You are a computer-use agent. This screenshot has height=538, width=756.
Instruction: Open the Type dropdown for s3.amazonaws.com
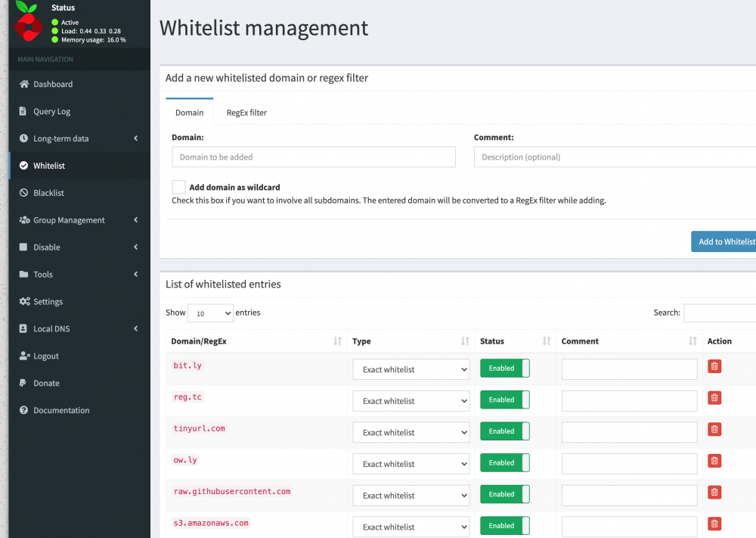point(411,527)
